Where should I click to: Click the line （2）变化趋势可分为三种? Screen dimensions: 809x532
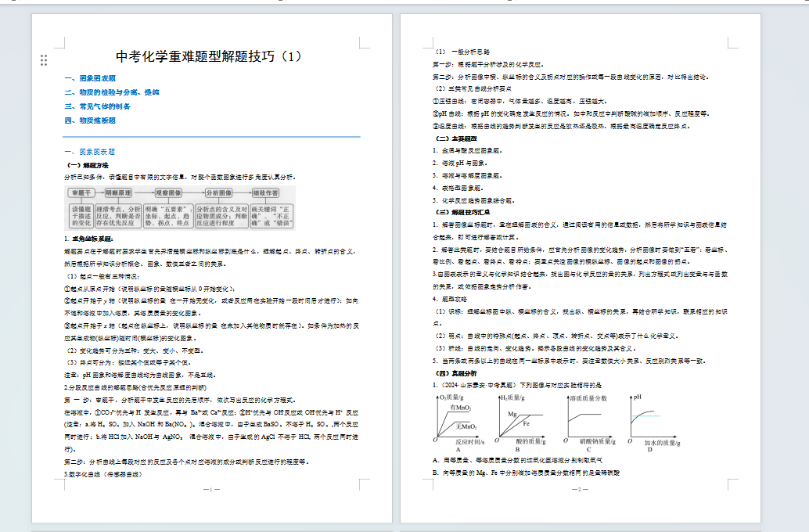point(135,350)
